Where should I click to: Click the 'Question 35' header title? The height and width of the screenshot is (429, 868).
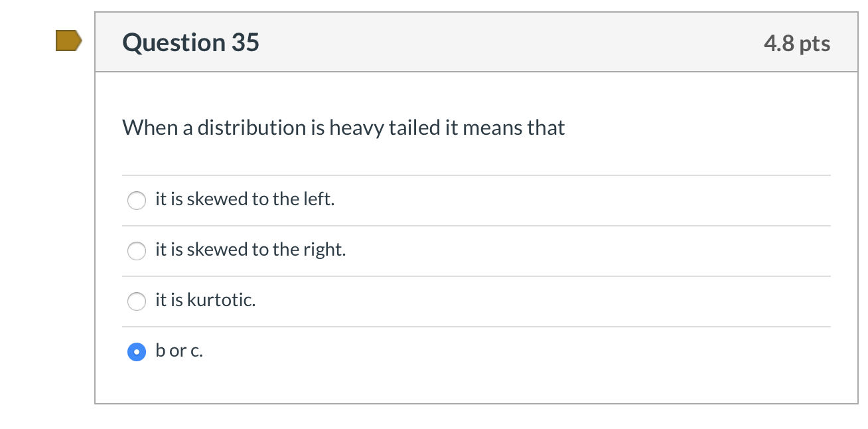[190, 42]
